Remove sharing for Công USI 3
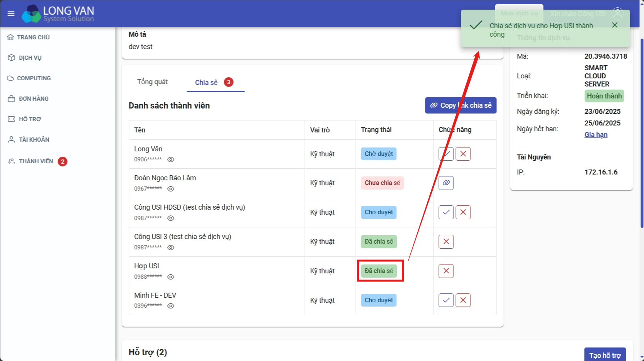644x361 pixels. 446,241
